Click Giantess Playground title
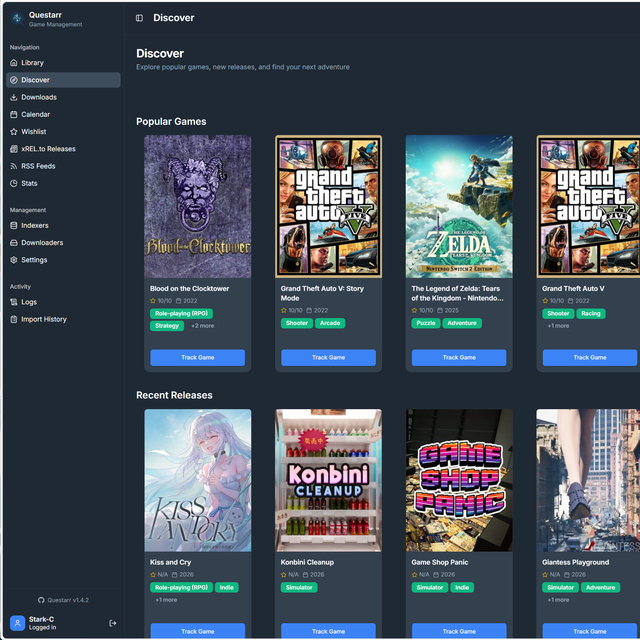 tap(576, 562)
